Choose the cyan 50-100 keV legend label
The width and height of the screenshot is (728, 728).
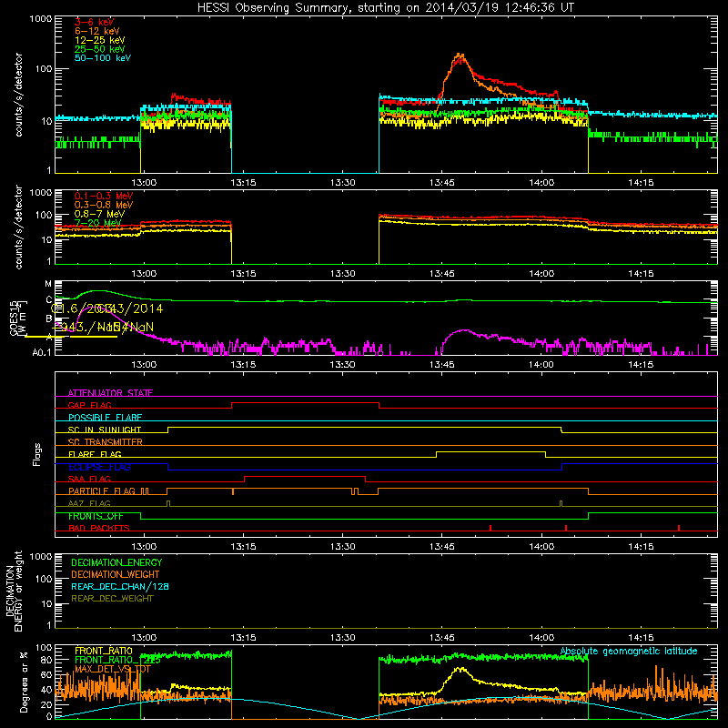102,58
